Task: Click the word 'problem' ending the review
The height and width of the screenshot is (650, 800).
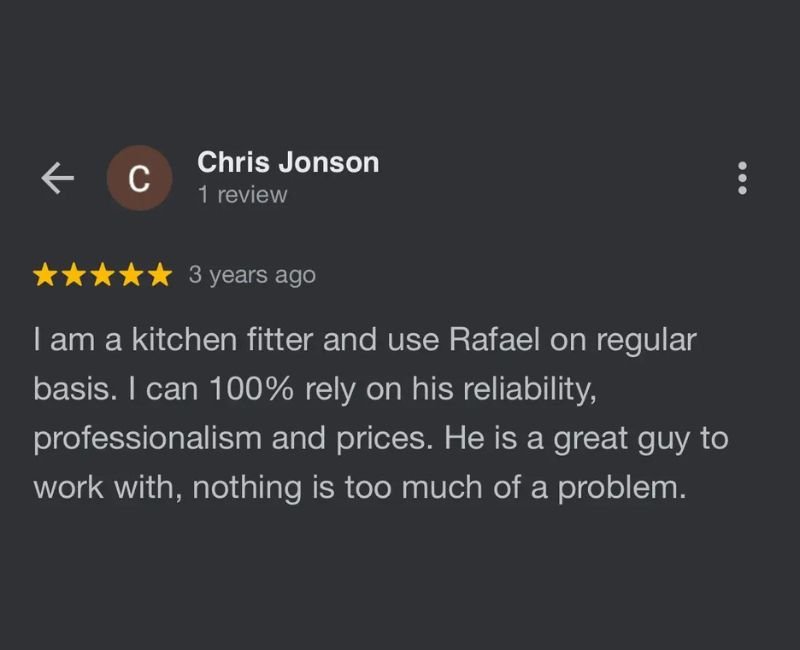Action: click(x=624, y=490)
